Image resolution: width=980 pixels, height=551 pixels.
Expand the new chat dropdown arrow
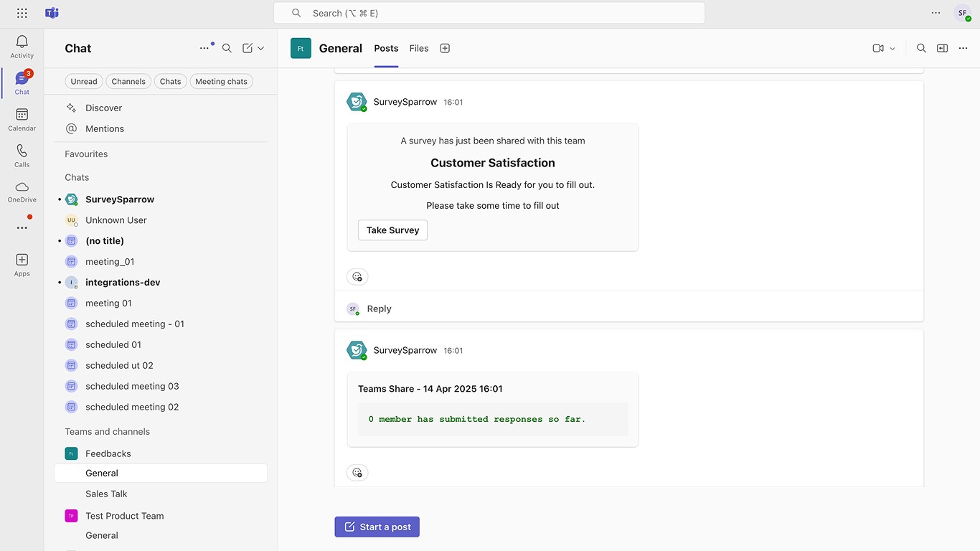[x=261, y=48]
